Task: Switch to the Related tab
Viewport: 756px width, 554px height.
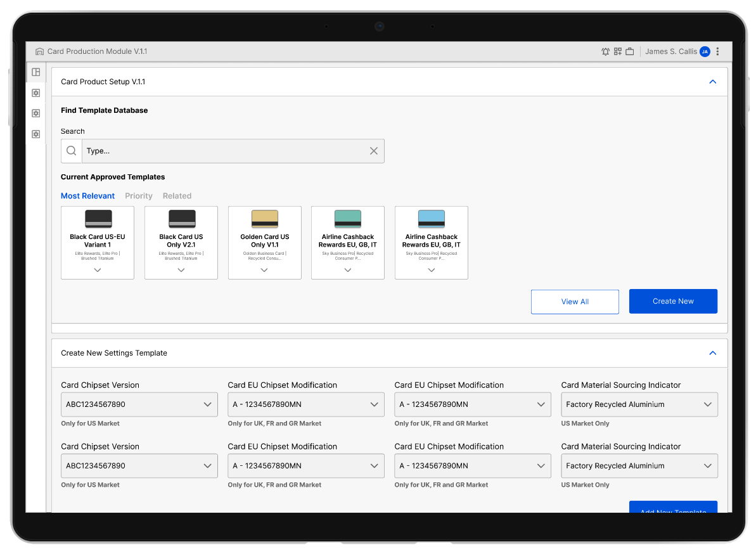Action: click(x=177, y=196)
